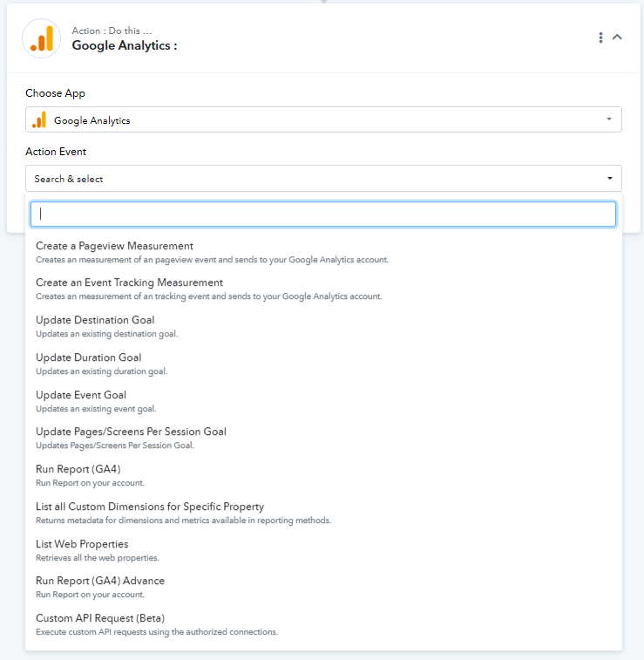Collapse the action step with chevron
Screen dimensions: 644x660
pyautogui.click(x=617, y=37)
